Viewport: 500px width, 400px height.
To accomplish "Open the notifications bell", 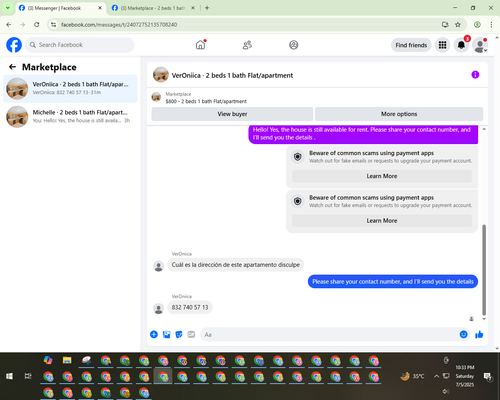I will point(461,45).
